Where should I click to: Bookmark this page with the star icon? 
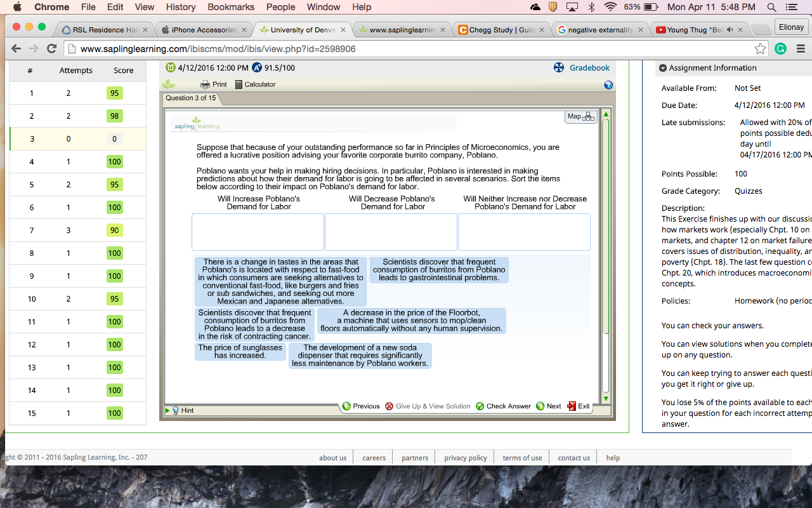(760, 49)
